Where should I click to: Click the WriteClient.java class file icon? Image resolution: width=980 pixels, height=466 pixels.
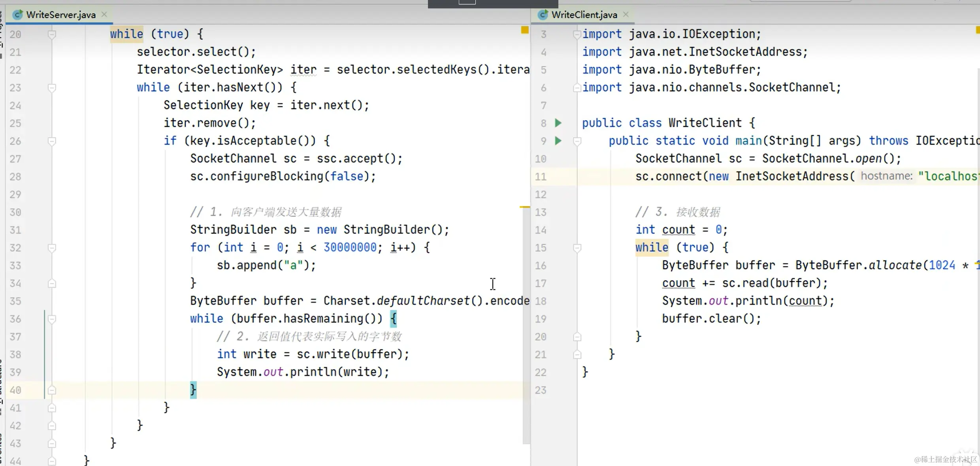coord(543,15)
